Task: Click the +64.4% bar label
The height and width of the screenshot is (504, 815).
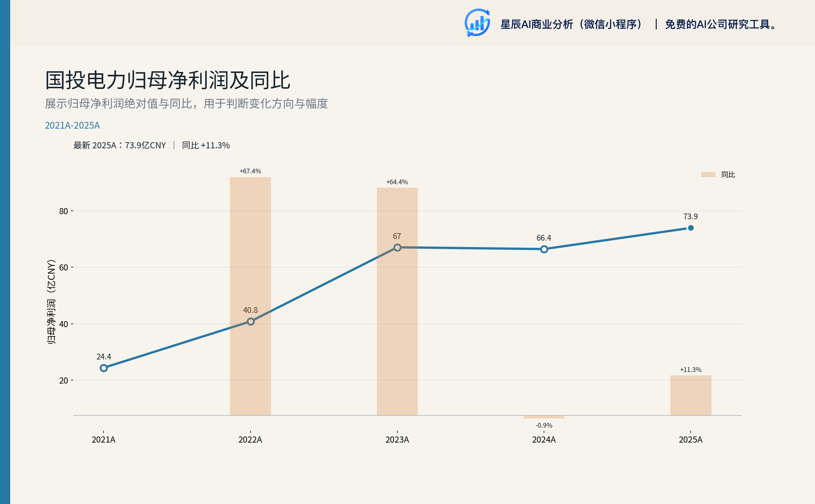Action: pos(397,182)
